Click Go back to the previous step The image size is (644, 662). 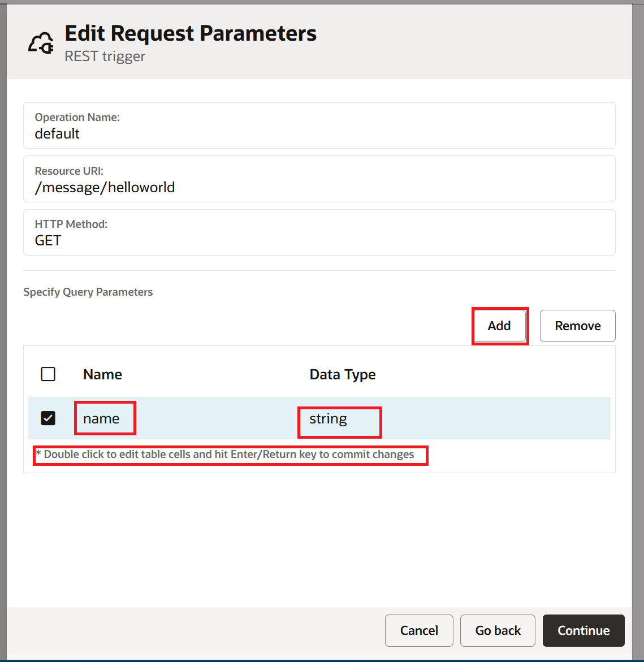(498, 630)
